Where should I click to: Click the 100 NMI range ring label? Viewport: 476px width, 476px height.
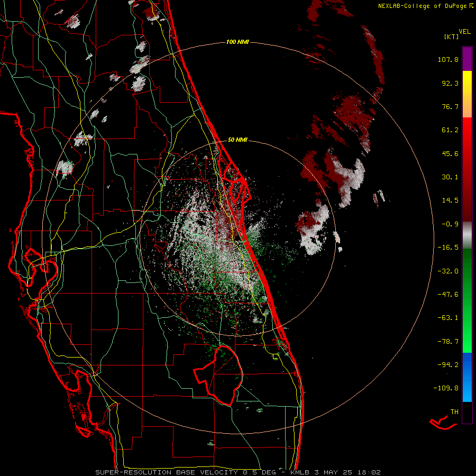tap(237, 42)
